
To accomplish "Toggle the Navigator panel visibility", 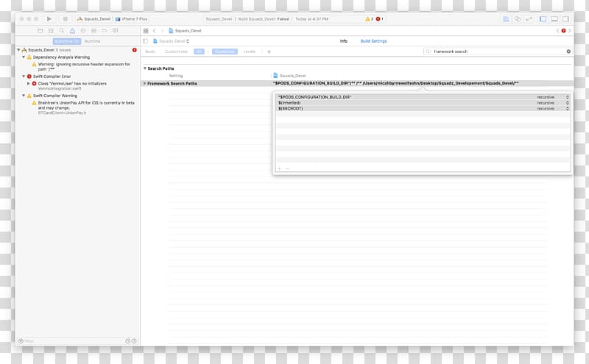I will [x=543, y=19].
